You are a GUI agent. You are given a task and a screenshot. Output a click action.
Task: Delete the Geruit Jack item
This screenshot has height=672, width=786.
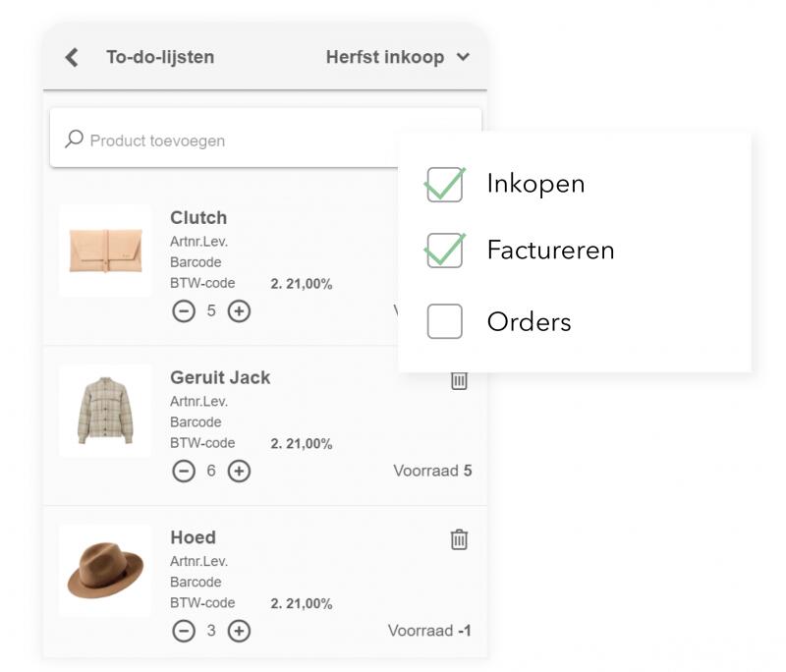pyautogui.click(x=459, y=379)
